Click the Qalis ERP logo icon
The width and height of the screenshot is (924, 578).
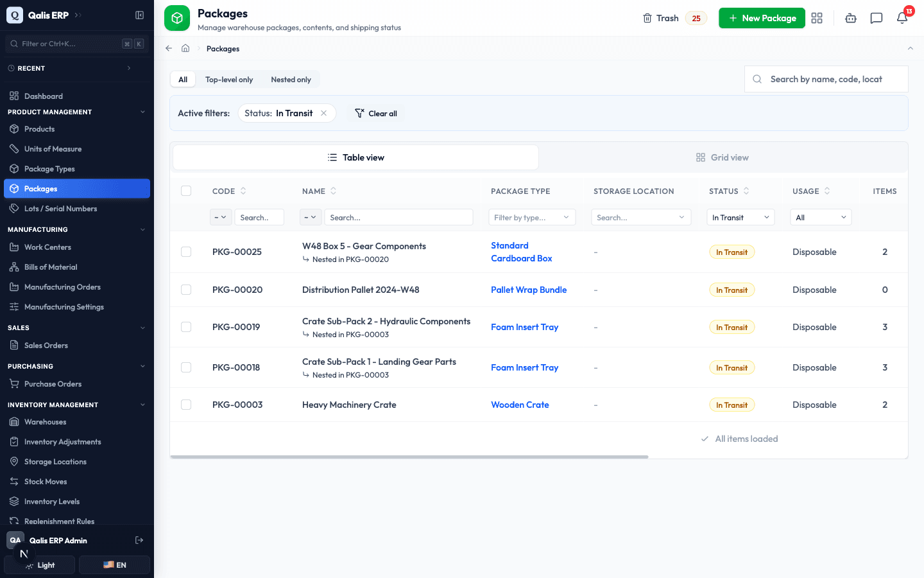[x=15, y=15]
